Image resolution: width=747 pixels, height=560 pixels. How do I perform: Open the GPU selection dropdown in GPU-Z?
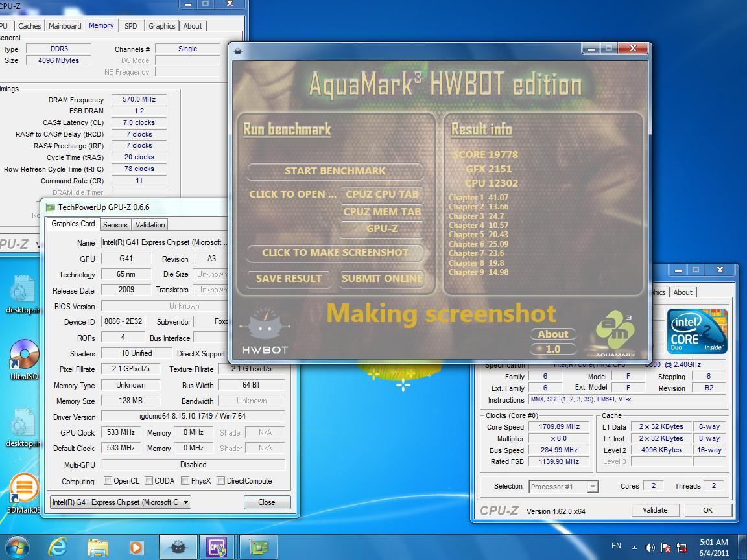click(121, 502)
